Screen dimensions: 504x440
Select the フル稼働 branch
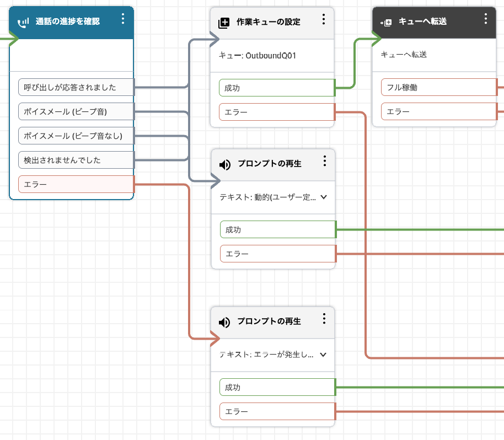point(439,87)
